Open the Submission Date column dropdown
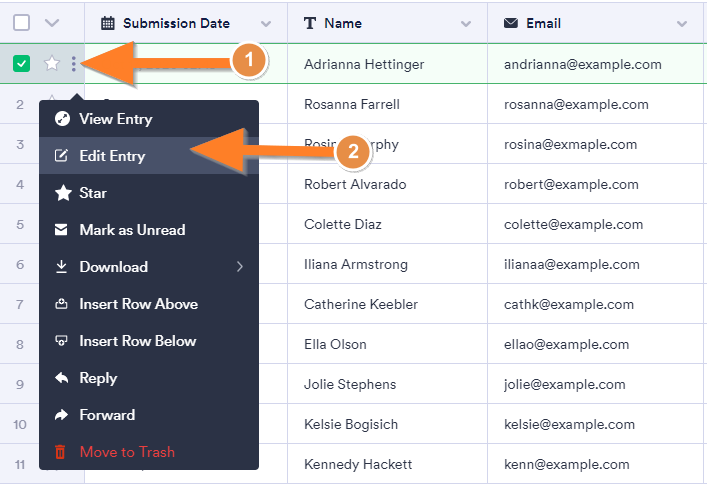Screen dimensions: 707x484 265,23
